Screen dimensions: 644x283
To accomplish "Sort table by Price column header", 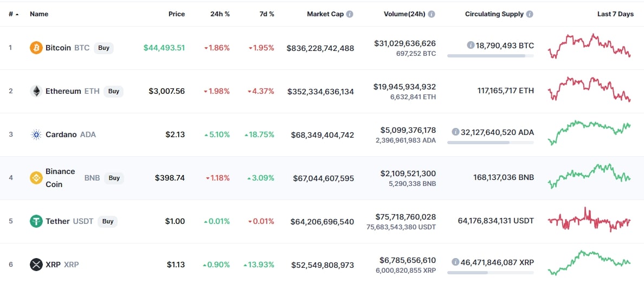I will 177,14.
